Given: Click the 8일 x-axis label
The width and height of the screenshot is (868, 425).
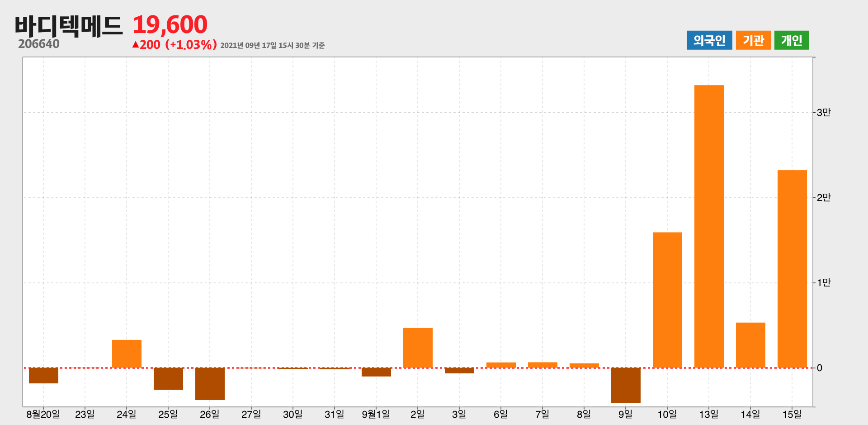Looking at the screenshot, I should tap(584, 414).
